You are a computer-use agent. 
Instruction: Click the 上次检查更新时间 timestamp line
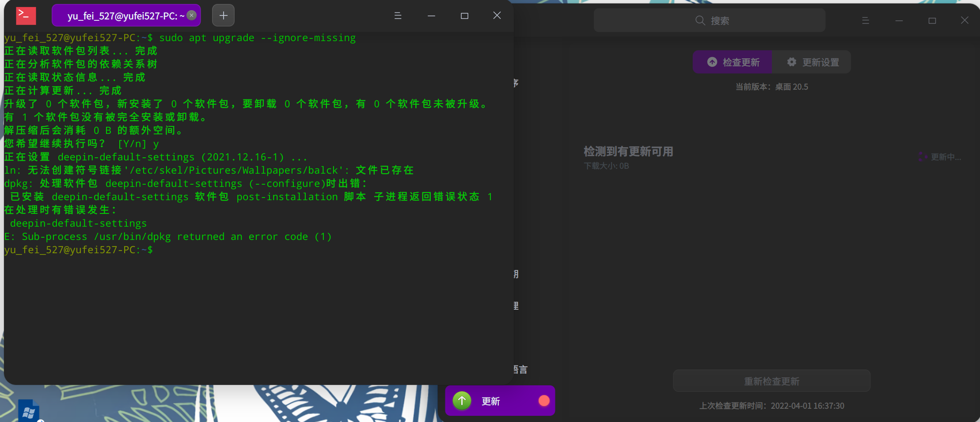(771, 406)
